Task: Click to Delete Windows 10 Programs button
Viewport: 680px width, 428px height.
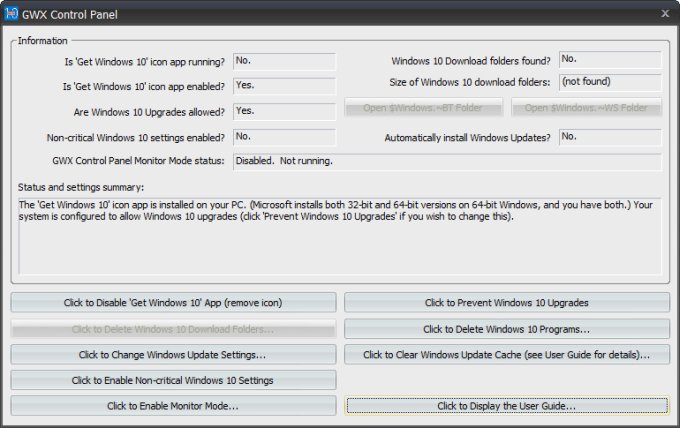Action: (507, 329)
